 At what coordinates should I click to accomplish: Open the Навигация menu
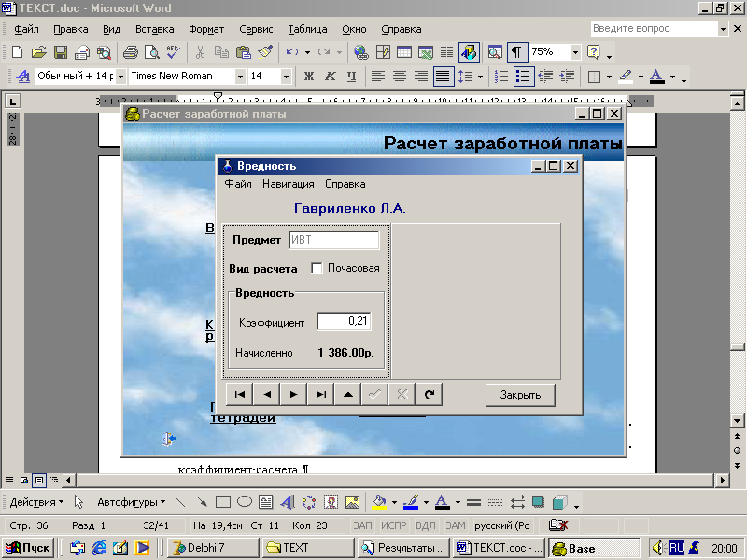point(288,184)
